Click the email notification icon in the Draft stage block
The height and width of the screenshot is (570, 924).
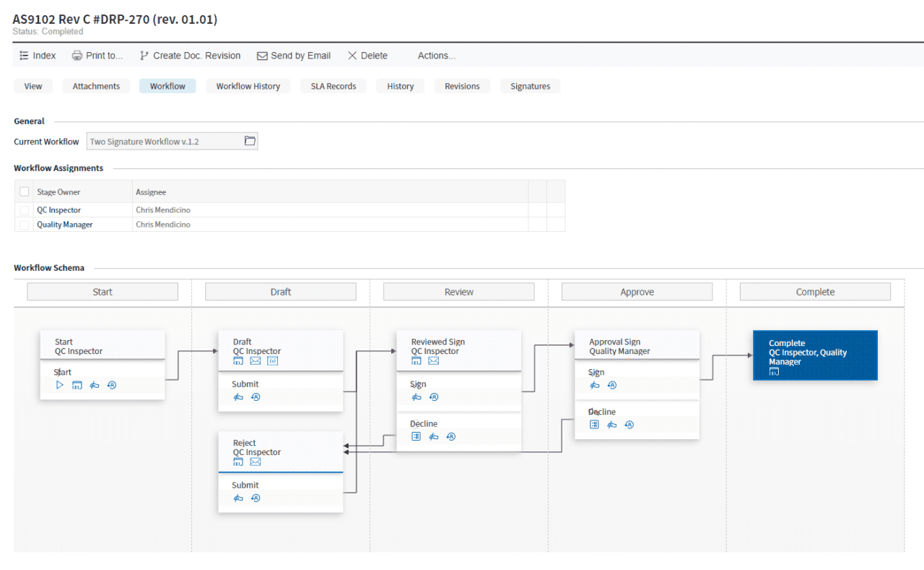pos(254,360)
